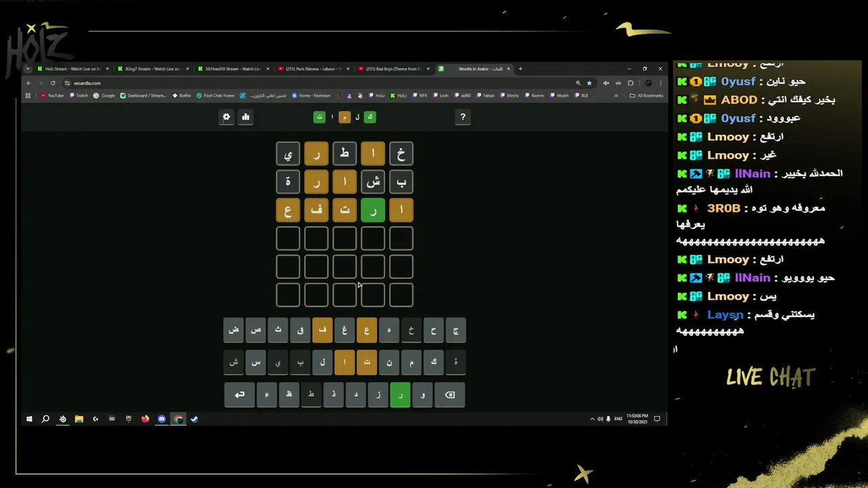Open the Pixel Chat: Home bookmark
The image size is (868, 488).
(x=216, y=96)
